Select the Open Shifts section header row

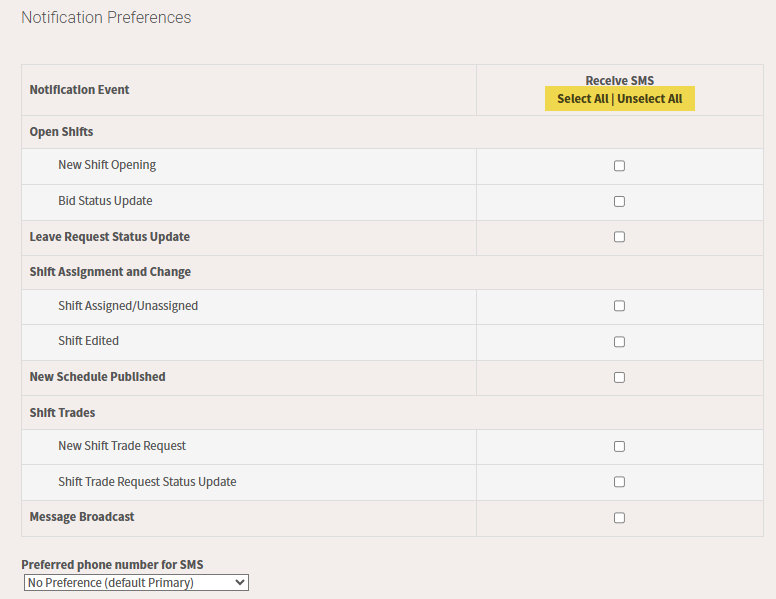[62, 132]
